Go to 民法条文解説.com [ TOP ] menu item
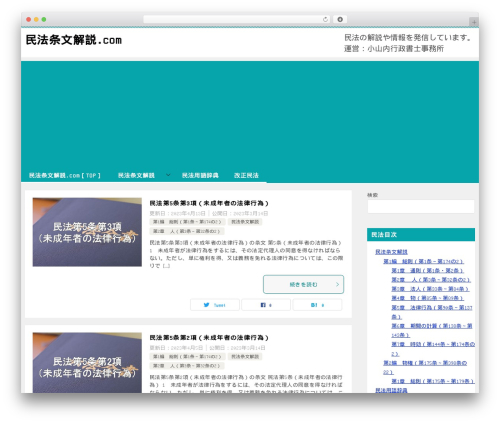Screen dimensions: 500x423 (65, 175)
